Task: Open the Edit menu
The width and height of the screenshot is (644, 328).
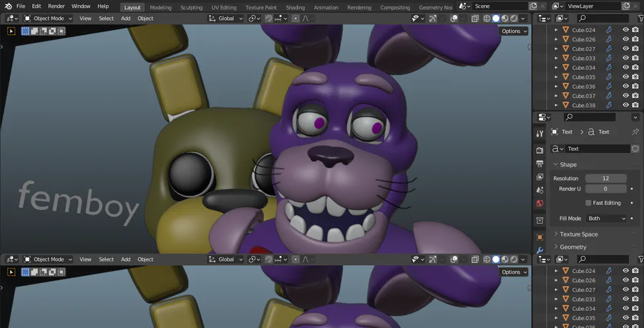Action: click(x=36, y=6)
